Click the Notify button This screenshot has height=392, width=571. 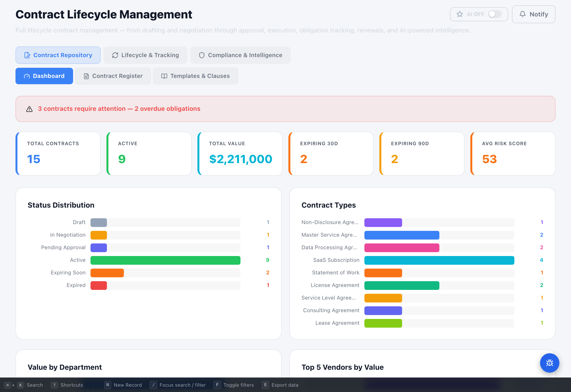(533, 14)
